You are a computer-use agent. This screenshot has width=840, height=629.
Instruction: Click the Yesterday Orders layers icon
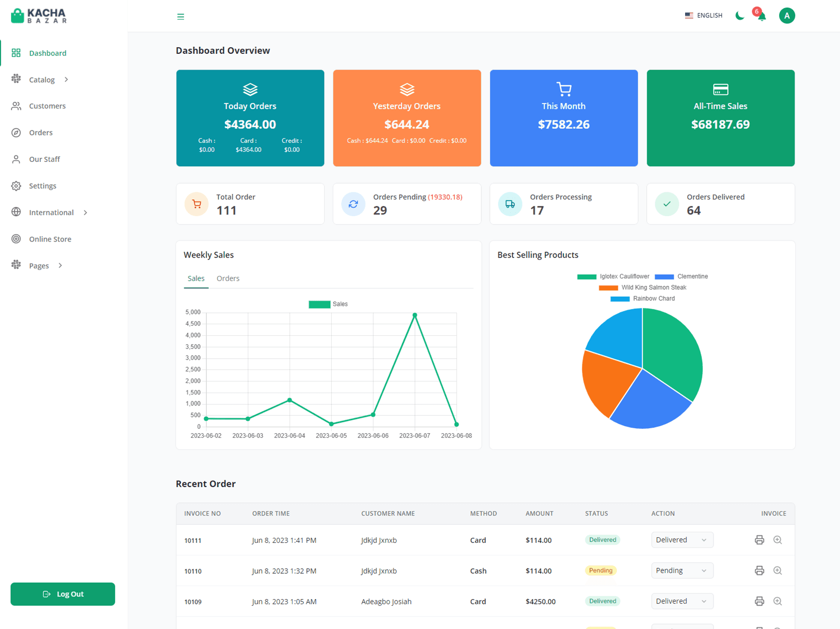407,89
